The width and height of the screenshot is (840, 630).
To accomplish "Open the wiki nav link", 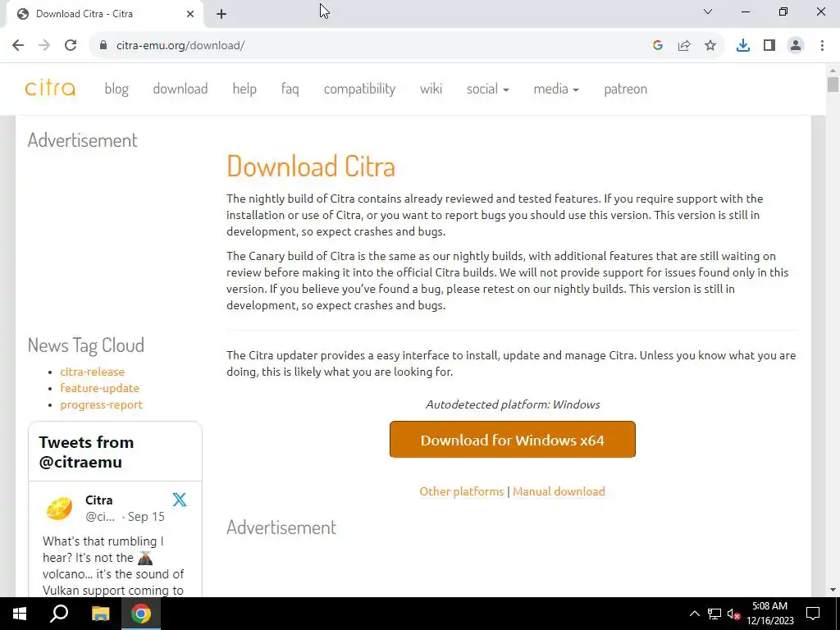I will point(431,89).
